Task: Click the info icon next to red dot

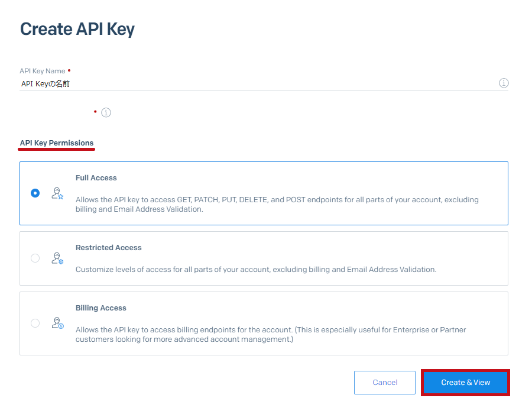Action: click(106, 112)
